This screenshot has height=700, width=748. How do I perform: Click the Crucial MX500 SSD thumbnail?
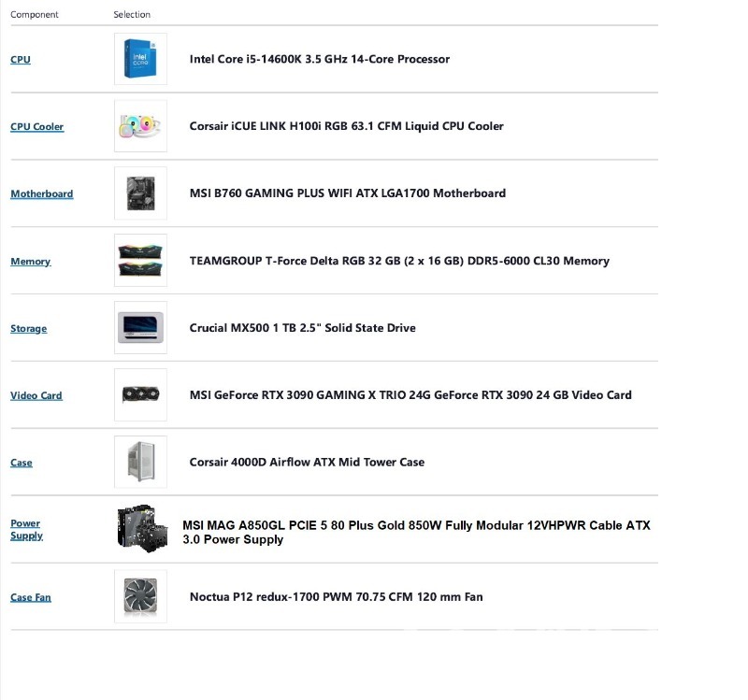click(x=140, y=328)
